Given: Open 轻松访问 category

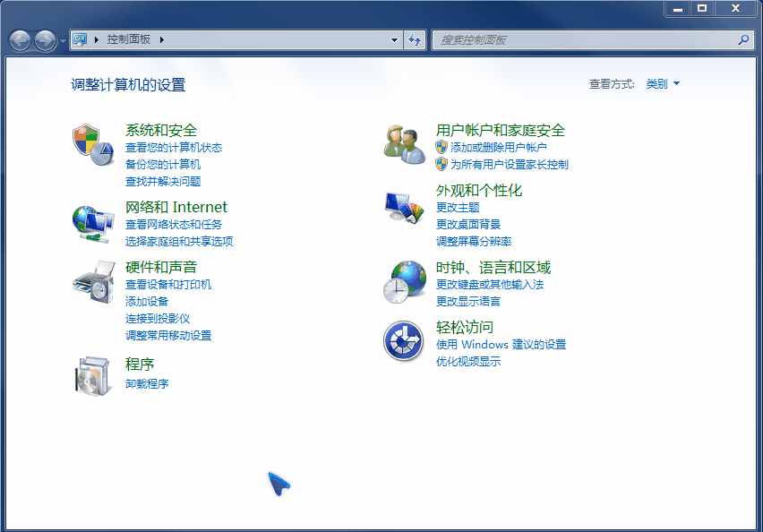Looking at the screenshot, I should pos(465,327).
